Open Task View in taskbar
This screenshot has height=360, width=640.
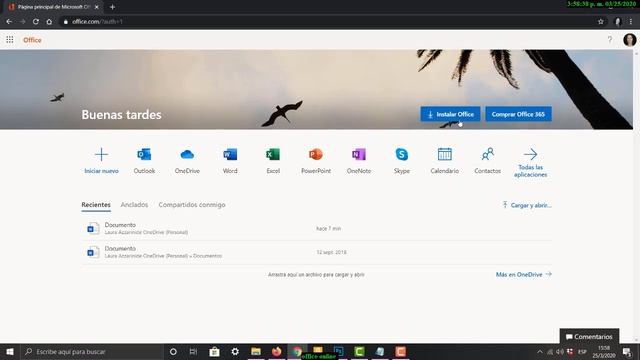click(193, 351)
